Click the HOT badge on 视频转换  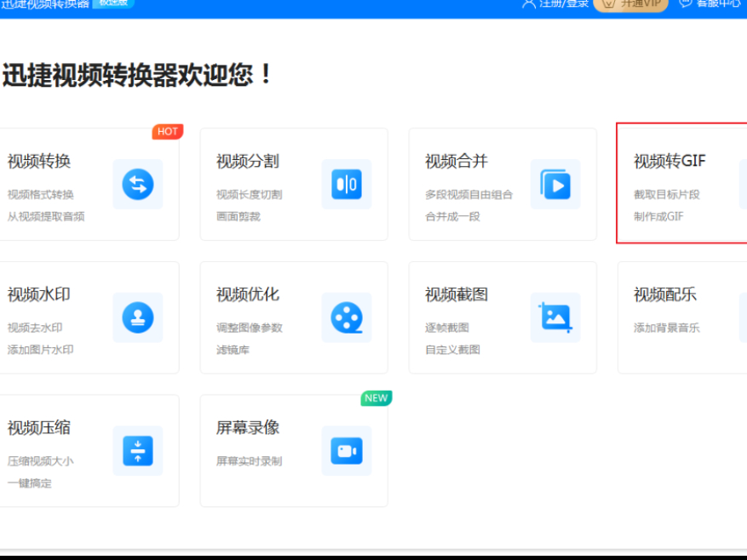pos(168,131)
